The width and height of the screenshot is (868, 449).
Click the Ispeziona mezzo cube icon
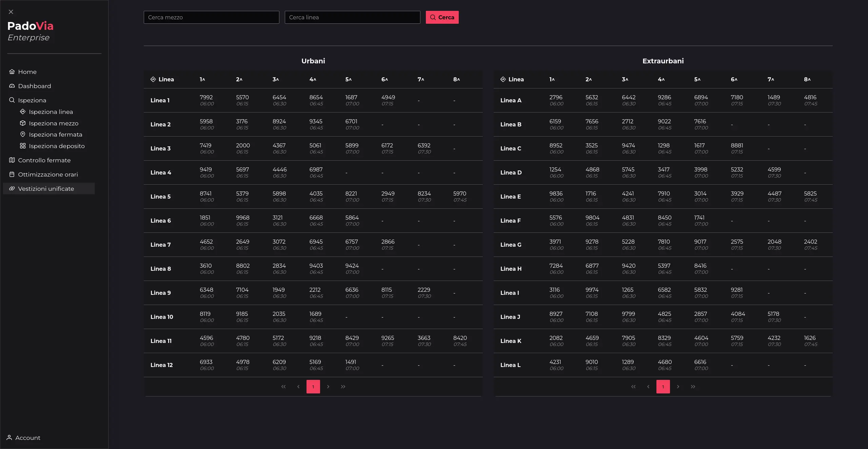point(23,123)
